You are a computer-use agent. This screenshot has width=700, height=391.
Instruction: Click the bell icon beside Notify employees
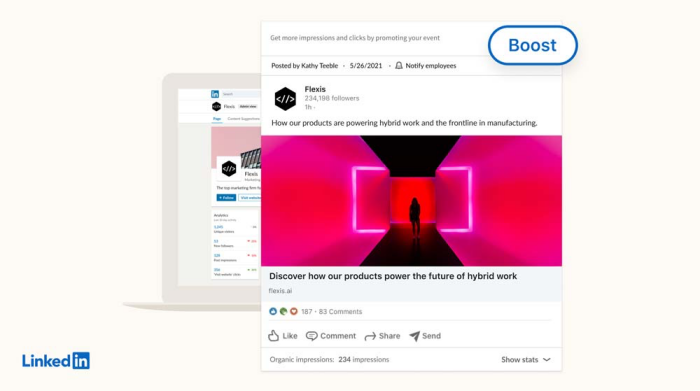click(399, 66)
